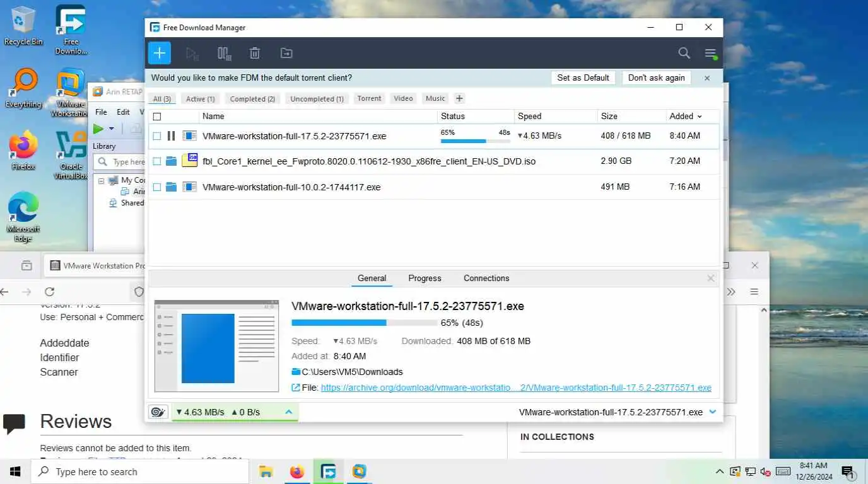
Task: Add a new download with the plus button
Action: (160, 53)
